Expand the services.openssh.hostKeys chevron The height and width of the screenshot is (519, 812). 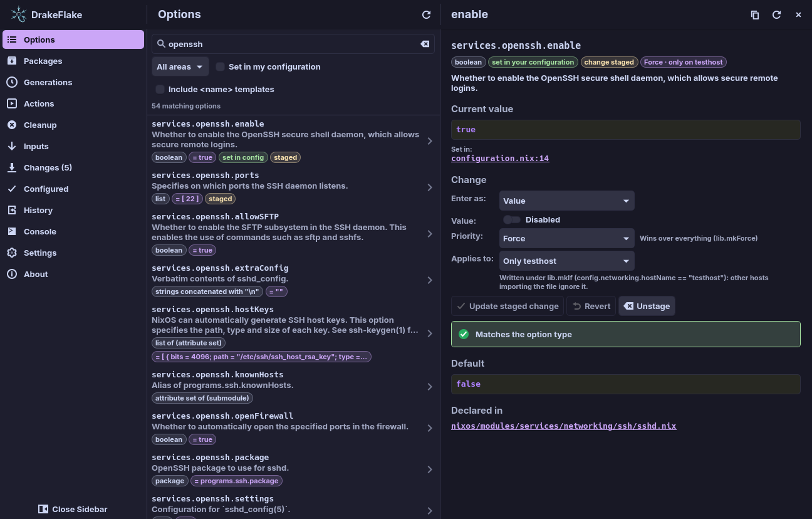[430, 333]
